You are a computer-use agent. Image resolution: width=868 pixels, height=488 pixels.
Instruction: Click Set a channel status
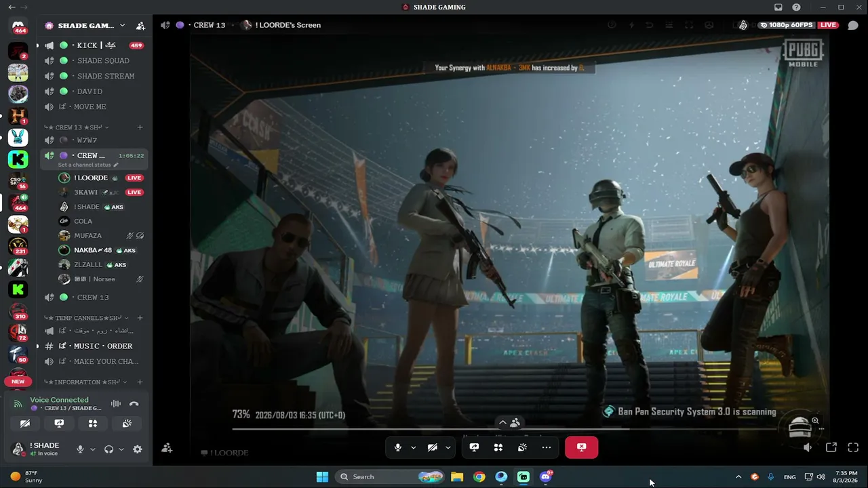[88, 165]
